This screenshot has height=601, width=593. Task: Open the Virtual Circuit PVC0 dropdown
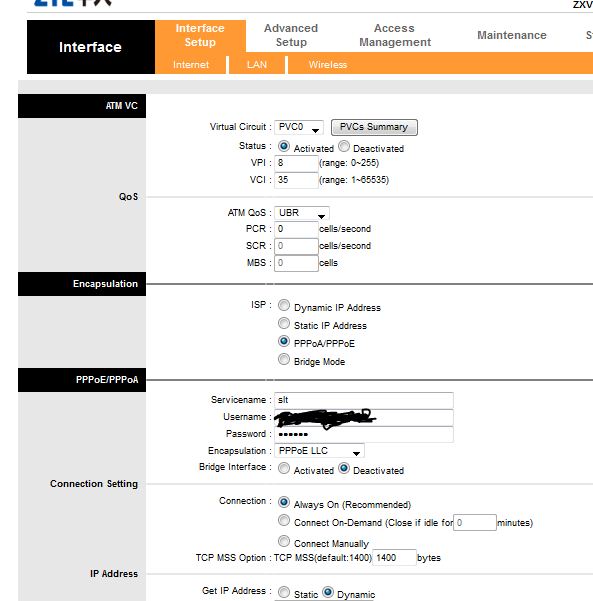click(299, 127)
